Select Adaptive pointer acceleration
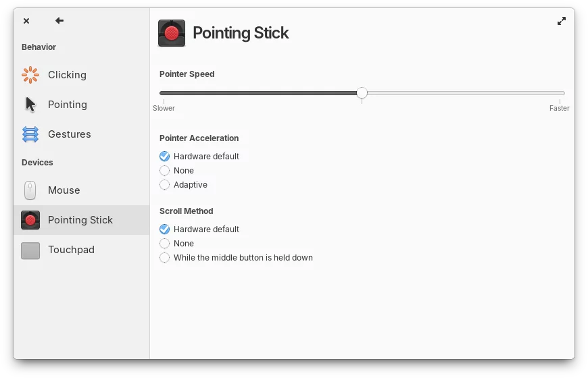 tap(165, 185)
